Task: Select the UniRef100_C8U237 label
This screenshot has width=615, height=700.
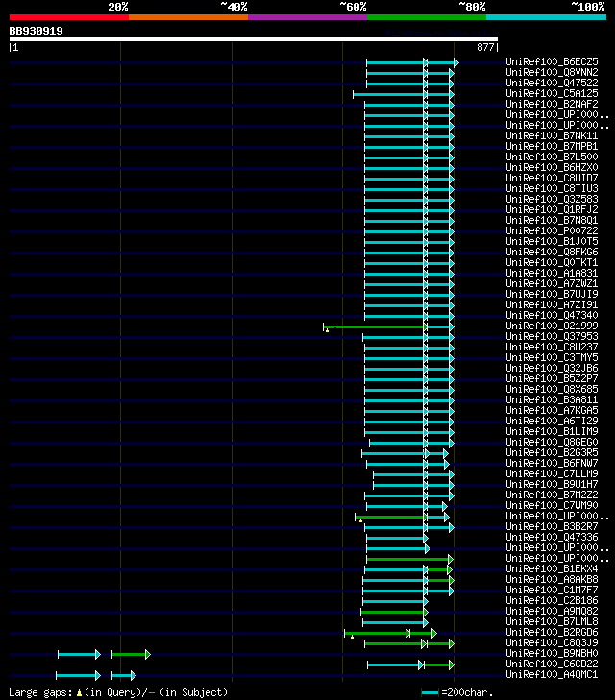Action: tap(552, 347)
